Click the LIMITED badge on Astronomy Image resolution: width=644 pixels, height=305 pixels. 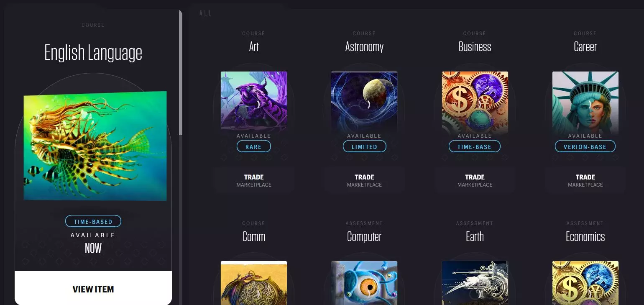pyautogui.click(x=365, y=146)
